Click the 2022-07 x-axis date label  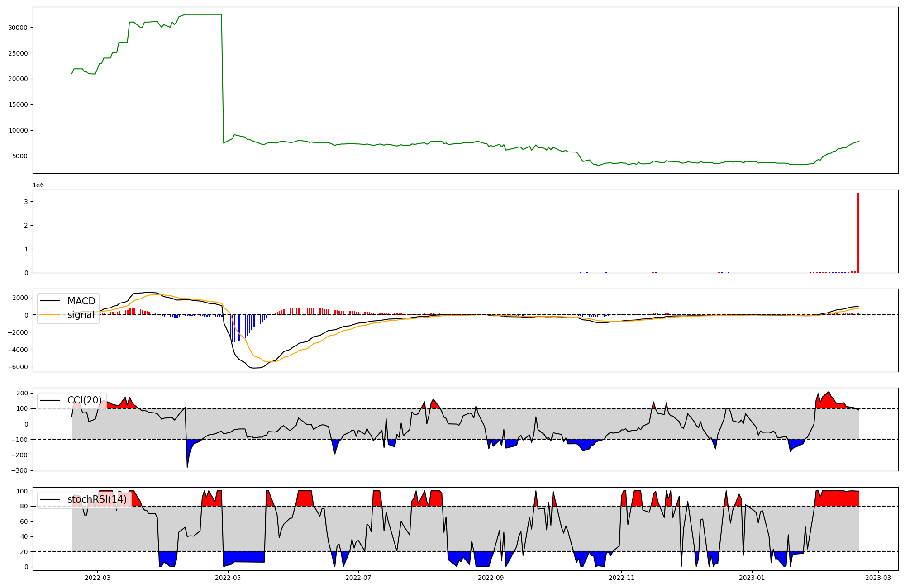358,577
